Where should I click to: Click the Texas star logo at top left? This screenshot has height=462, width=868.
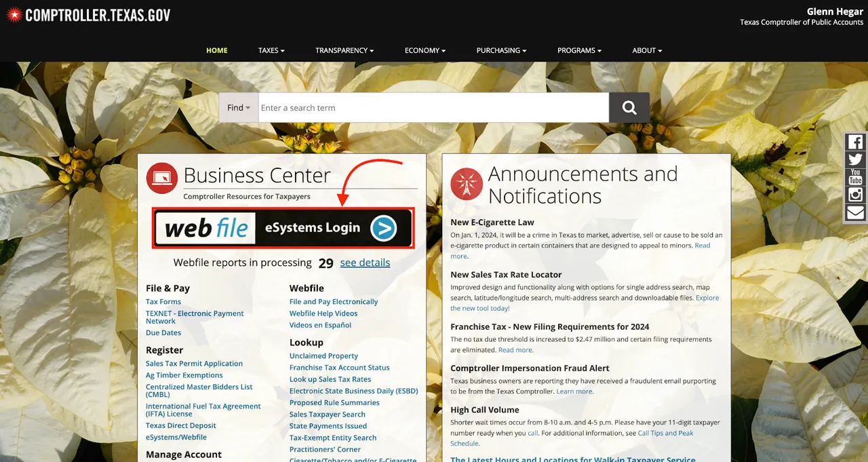14,15
